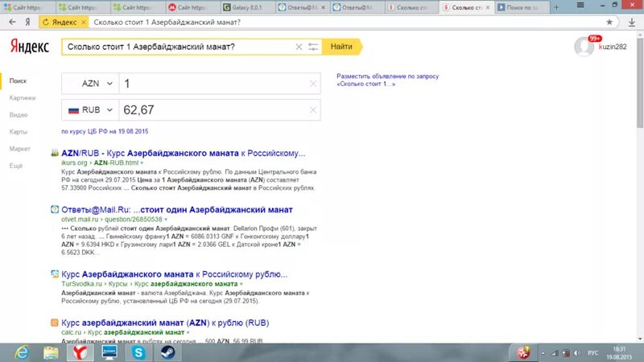Close the first Ответы@M tab
Screen dimensions: 644x362
(324, 7)
